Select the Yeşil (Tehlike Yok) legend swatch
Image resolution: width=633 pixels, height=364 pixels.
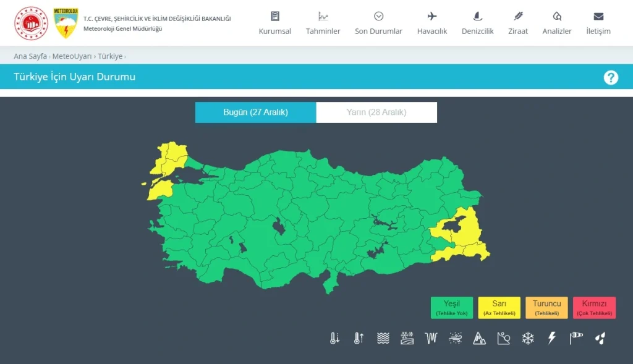452,308
